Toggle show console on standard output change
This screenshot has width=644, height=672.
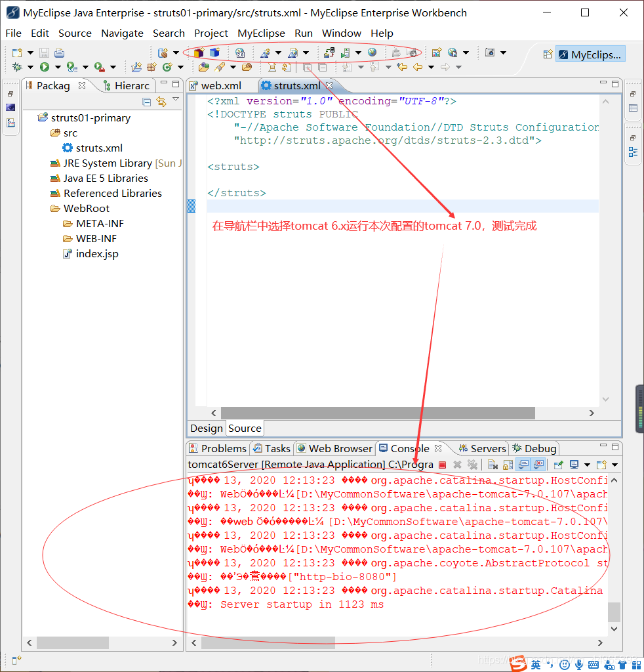523,465
